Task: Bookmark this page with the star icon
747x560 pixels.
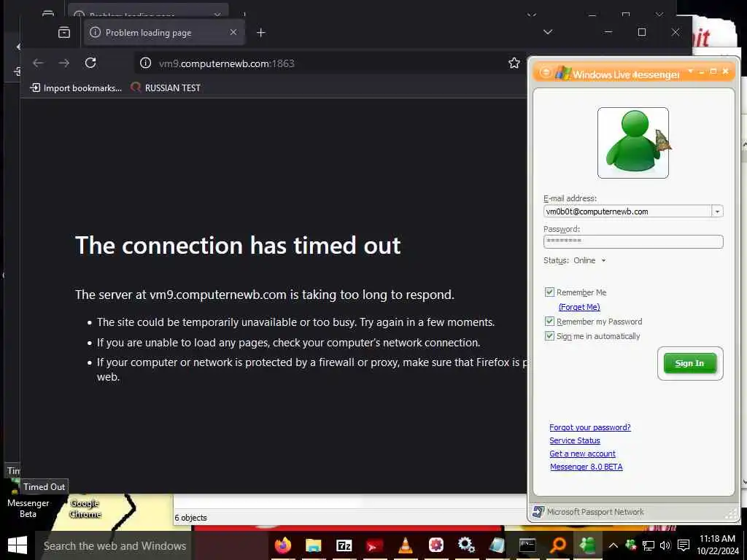Action: [514, 63]
